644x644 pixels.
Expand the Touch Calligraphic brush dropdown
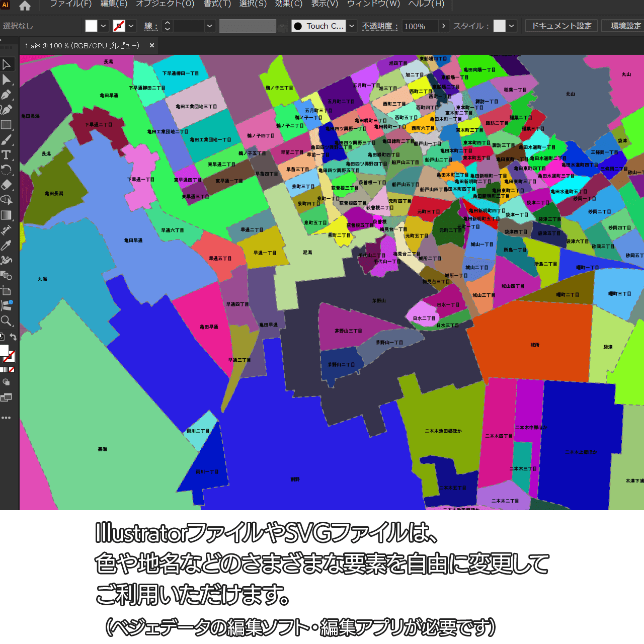pyautogui.click(x=352, y=26)
